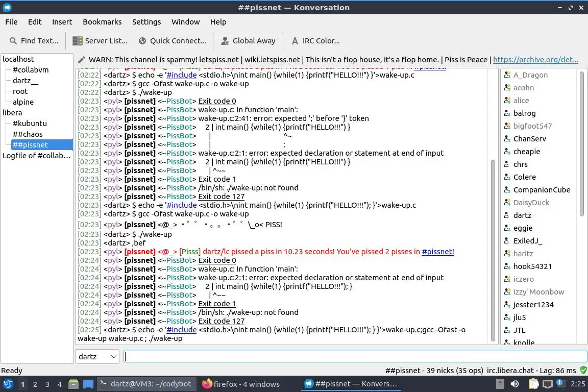Click the notification tray icon with badge

click(x=560, y=383)
